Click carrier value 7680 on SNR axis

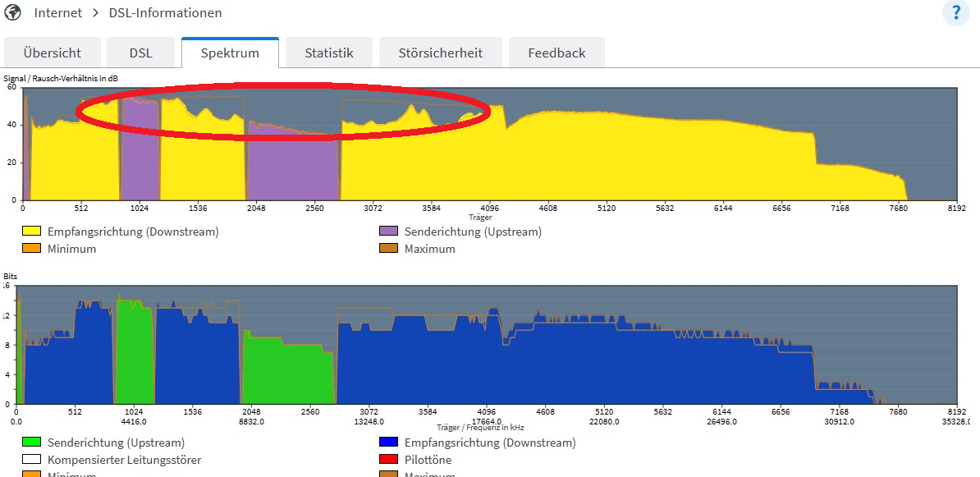coord(899,209)
